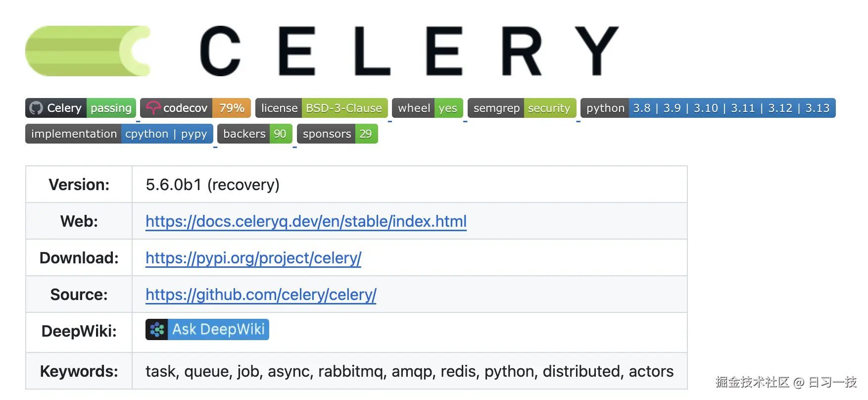
Task: Click the DeepWiki icon in badge
Action: [157, 330]
